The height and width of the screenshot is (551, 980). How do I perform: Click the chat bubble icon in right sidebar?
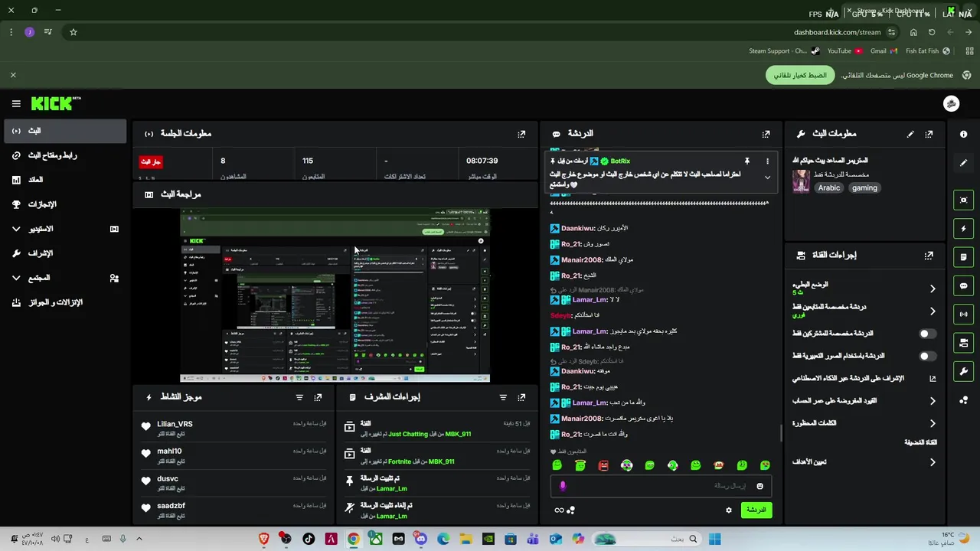pos(963,285)
